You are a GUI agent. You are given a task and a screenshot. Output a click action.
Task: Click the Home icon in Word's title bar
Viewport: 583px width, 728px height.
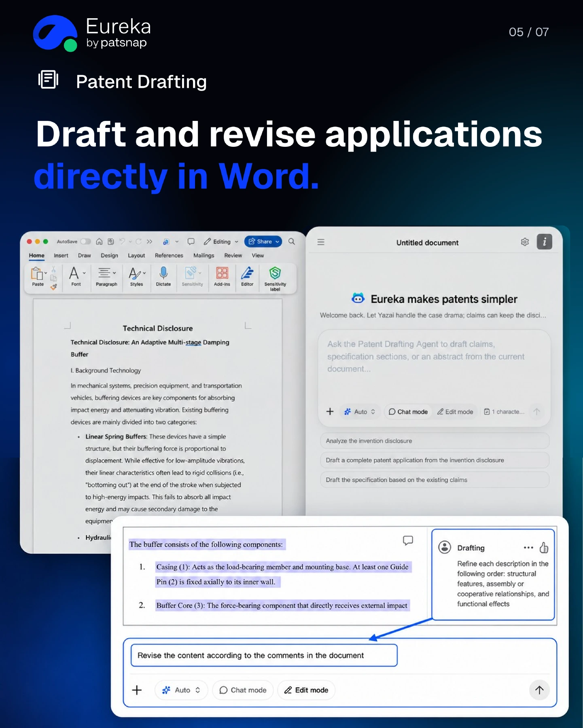point(99,241)
